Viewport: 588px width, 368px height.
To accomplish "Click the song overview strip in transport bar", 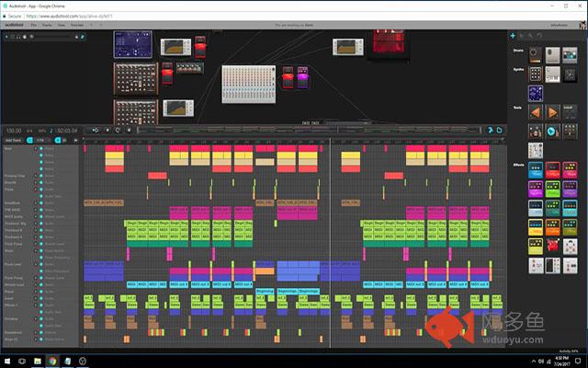I will [x=309, y=130].
